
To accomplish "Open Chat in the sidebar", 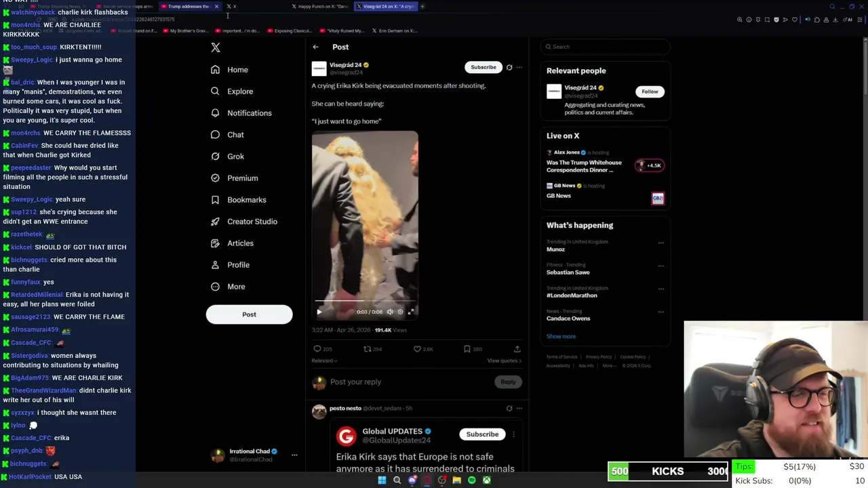I will coord(226,135).
